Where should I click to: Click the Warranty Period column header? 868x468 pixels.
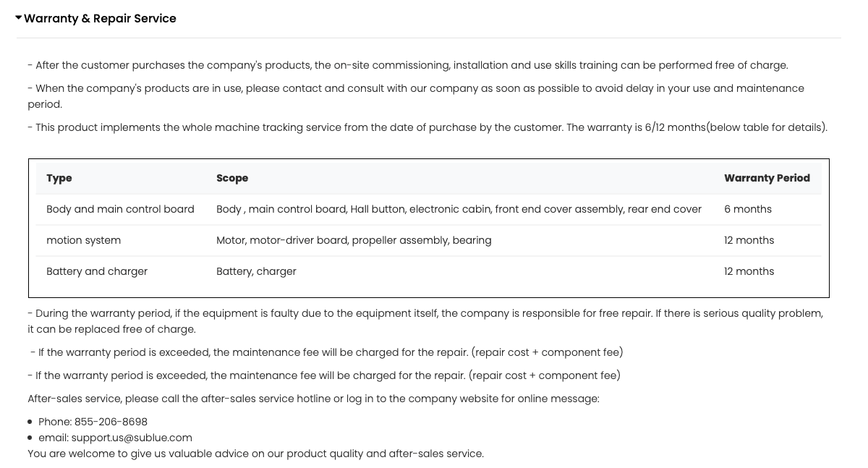tap(767, 178)
